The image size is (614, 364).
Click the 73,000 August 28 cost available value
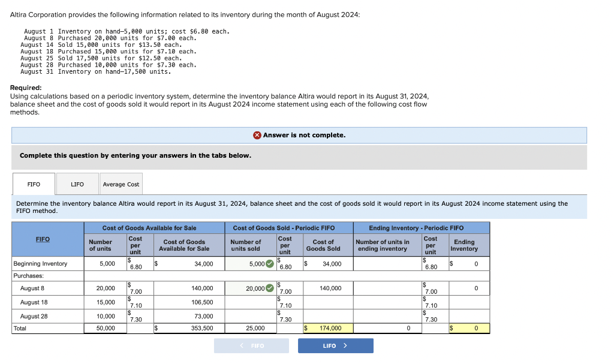[204, 316]
